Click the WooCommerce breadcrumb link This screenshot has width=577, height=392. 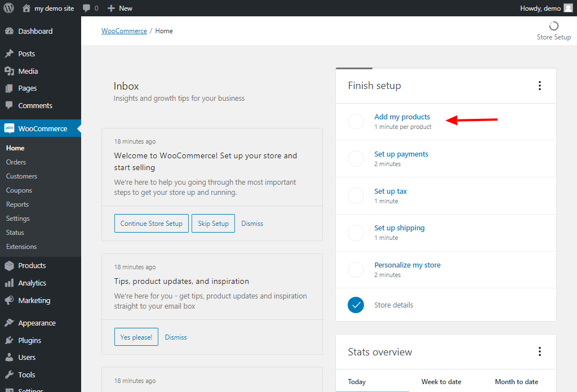124,31
